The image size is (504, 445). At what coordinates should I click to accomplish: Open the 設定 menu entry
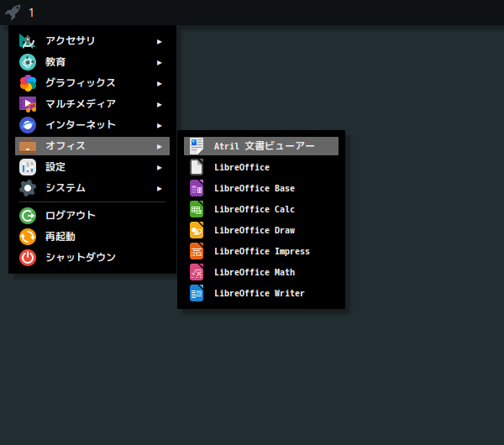92,167
